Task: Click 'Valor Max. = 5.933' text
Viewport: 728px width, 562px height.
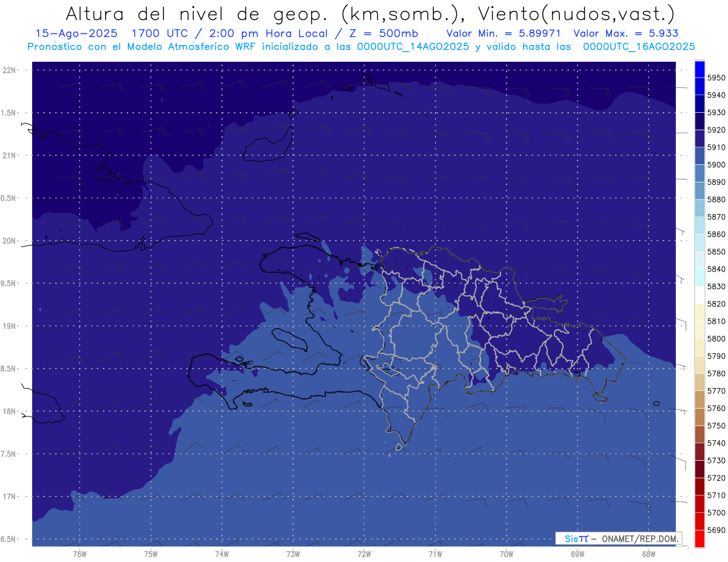Action: click(x=625, y=33)
